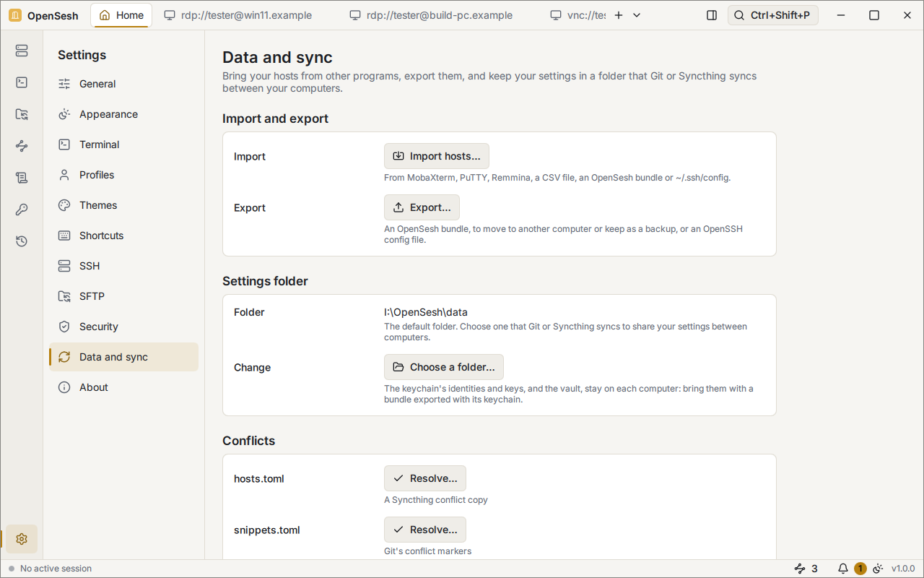
Task: Select the truncated vnc:// session tab
Action: pyautogui.click(x=577, y=15)
